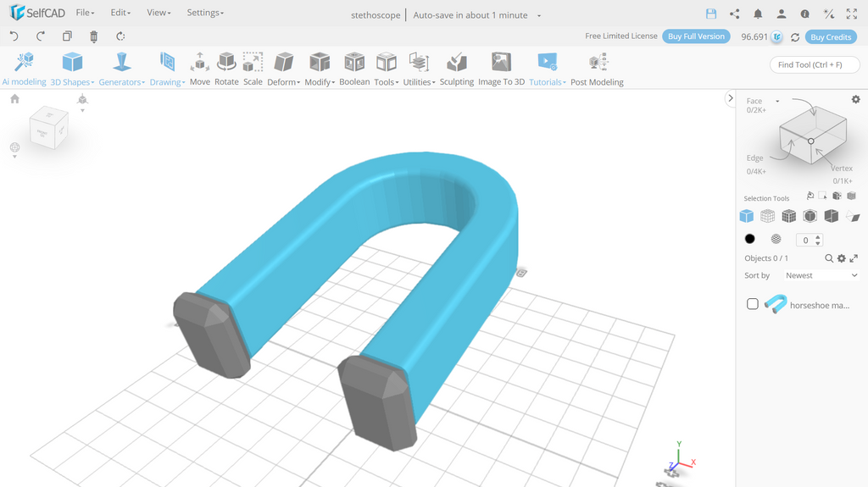The height and width of the screenshot is (487, 868).
Task: Expand the 3D Shapes dropdown
Action: (x=72, y=69)
